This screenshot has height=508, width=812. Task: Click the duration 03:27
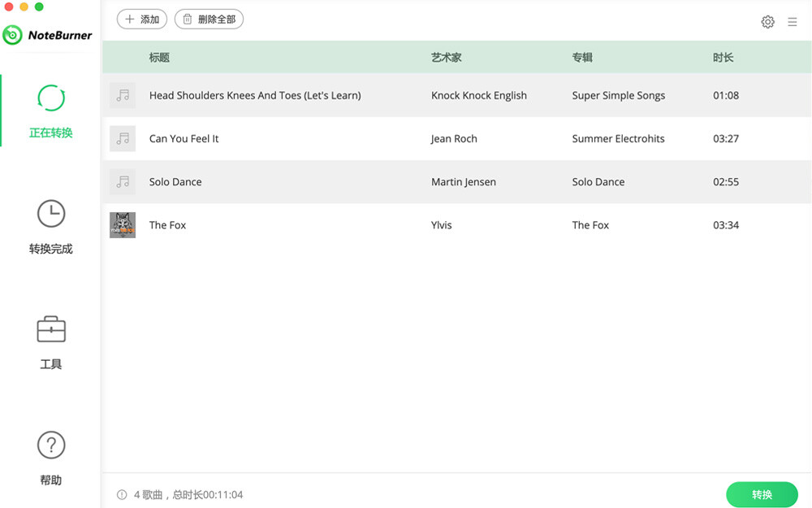pos(726,139)
